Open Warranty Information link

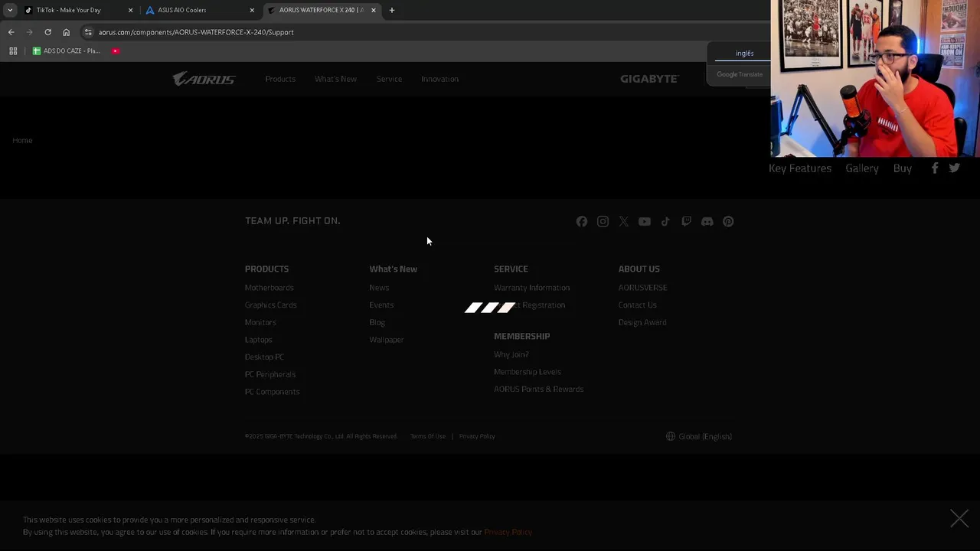531,288
